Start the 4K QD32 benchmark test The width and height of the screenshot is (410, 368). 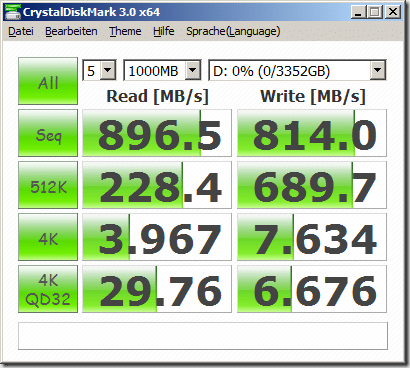click(x=48, y=289)
